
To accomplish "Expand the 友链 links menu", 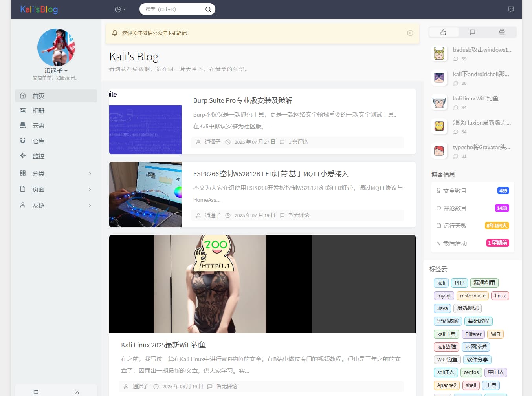I will click(x=56, y=205).
